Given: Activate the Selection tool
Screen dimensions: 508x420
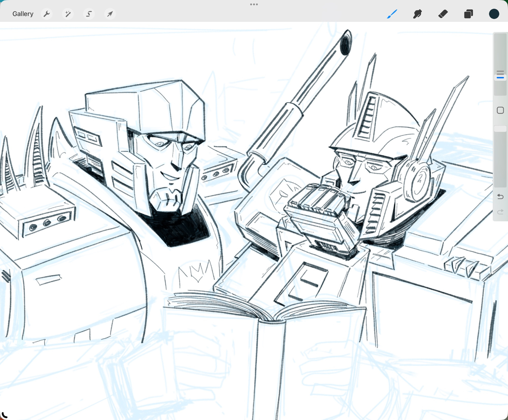Looking at the screenshot, I should point(89,14).
